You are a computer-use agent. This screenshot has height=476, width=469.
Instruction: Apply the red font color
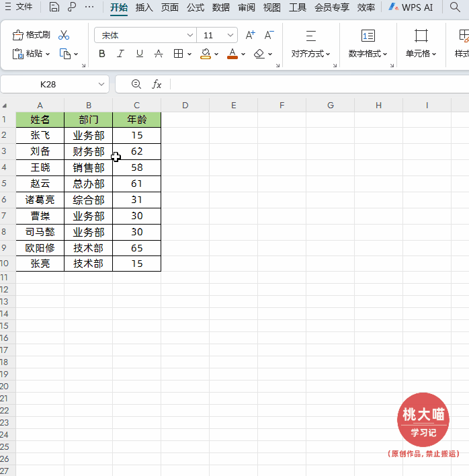pos(232,54)
